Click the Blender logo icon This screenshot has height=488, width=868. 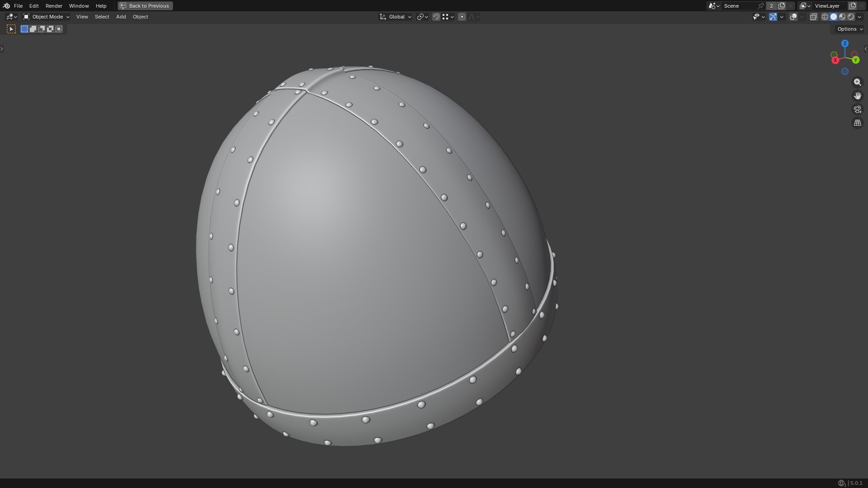(x=6, y=6)
